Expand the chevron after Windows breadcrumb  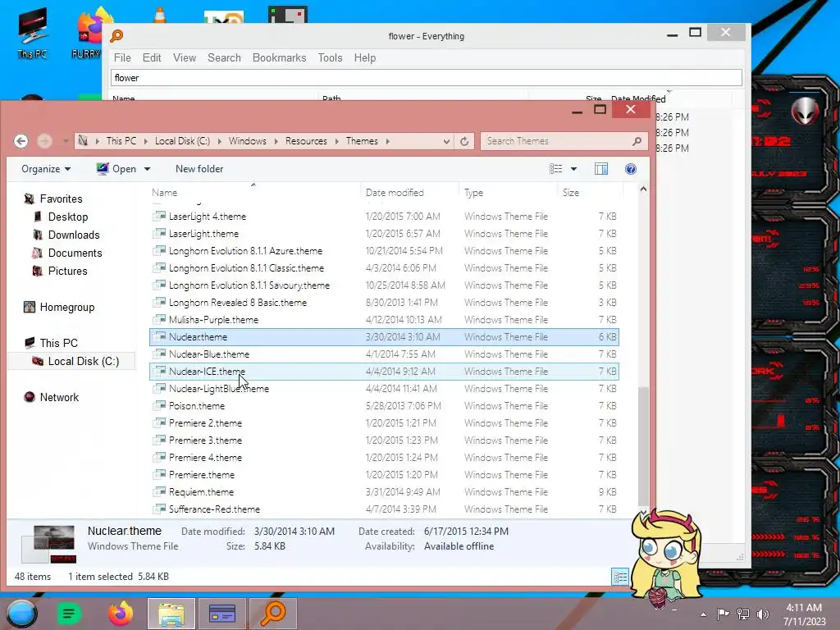tap(276, 141)
